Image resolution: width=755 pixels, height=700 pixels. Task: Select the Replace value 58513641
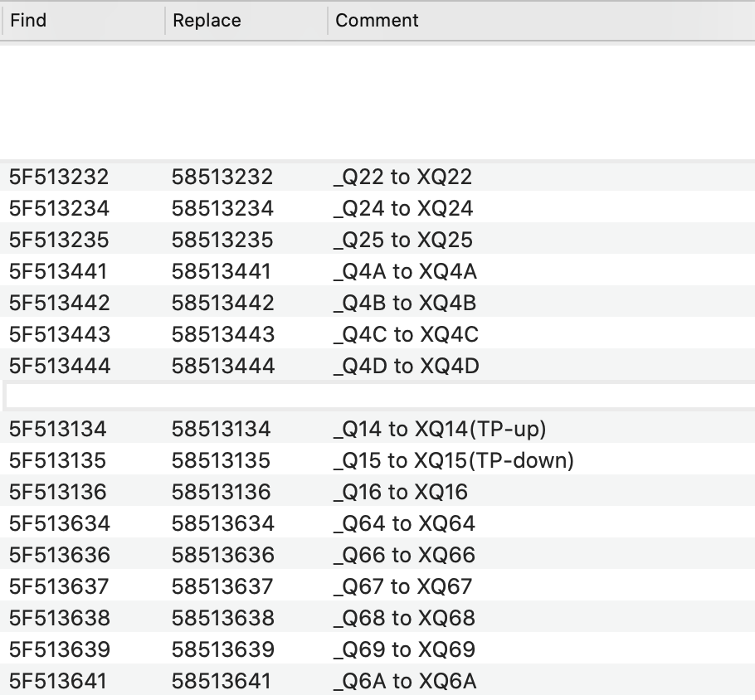[x=221, y=681]
